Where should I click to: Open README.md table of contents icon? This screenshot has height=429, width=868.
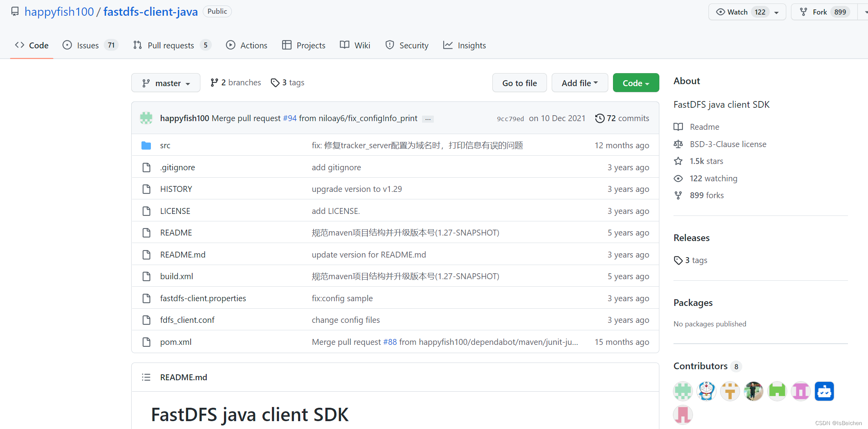(146, 377)
